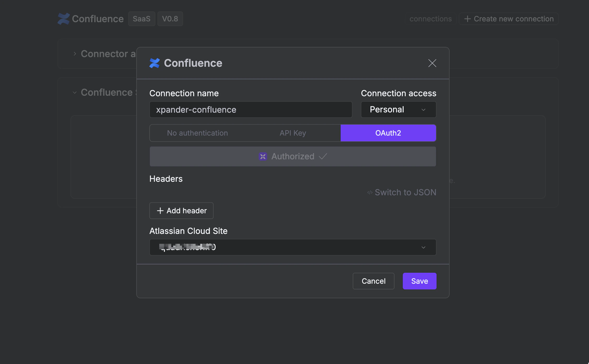Click the Save button
The image size is (589, 364).
[x=419, y=281]
